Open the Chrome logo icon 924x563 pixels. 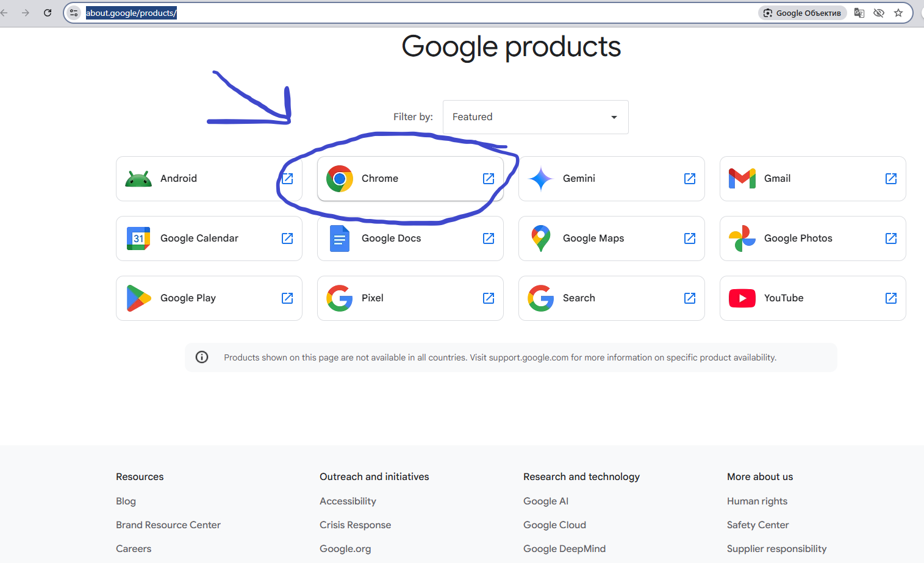(340, 179)
